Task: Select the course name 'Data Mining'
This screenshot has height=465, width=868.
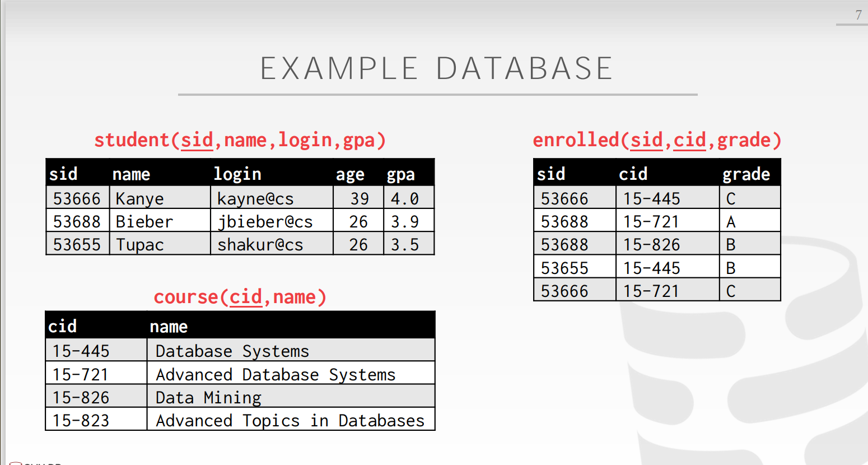Action: [x=208, y=398]
